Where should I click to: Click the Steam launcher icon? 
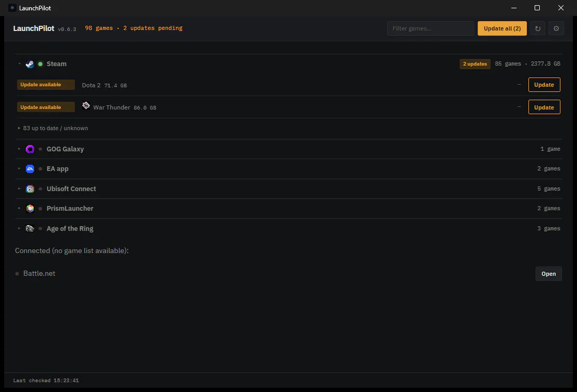30,64
